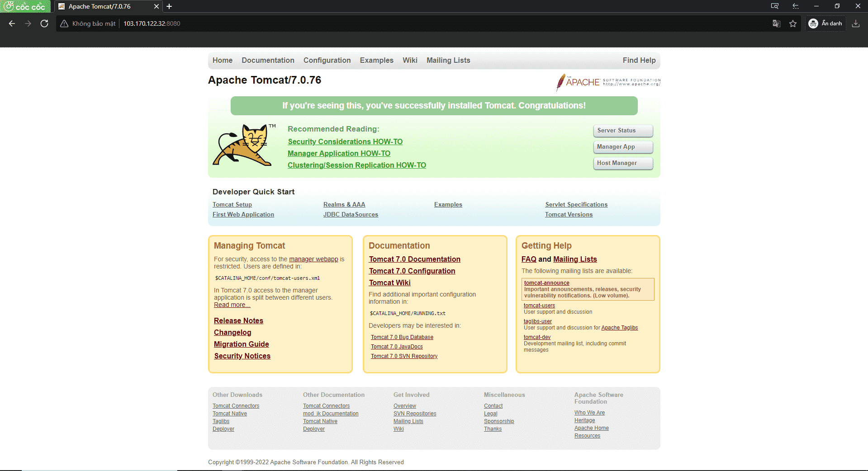Image resolution: width=868 pixels, height=471 pixels.
Task: Click the 'Không bảo mật' security warning icon
Action: coord(63,23)
